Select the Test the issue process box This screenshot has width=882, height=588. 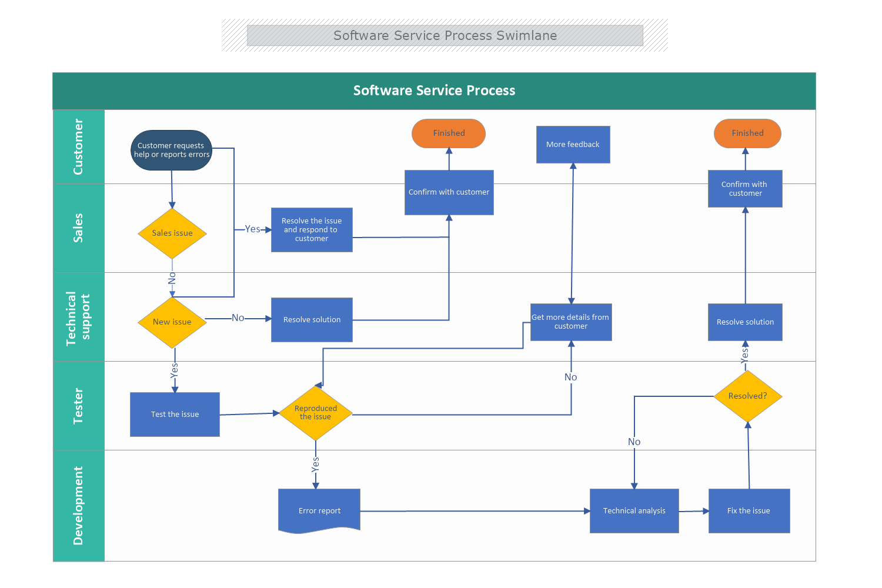click(x=174, y=414)
